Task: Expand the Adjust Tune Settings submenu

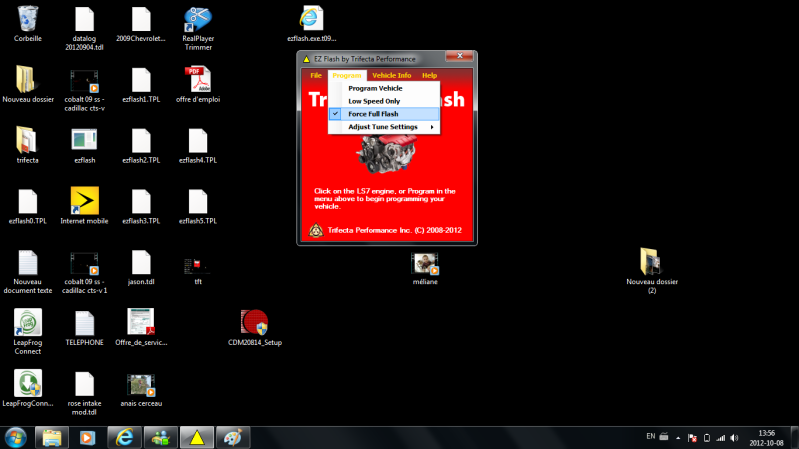Action: 384,127
